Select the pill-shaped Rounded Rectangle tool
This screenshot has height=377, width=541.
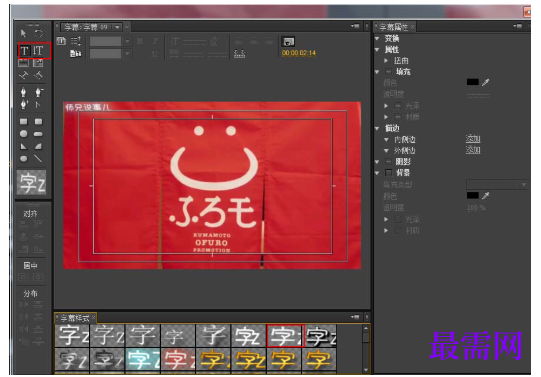38,134
